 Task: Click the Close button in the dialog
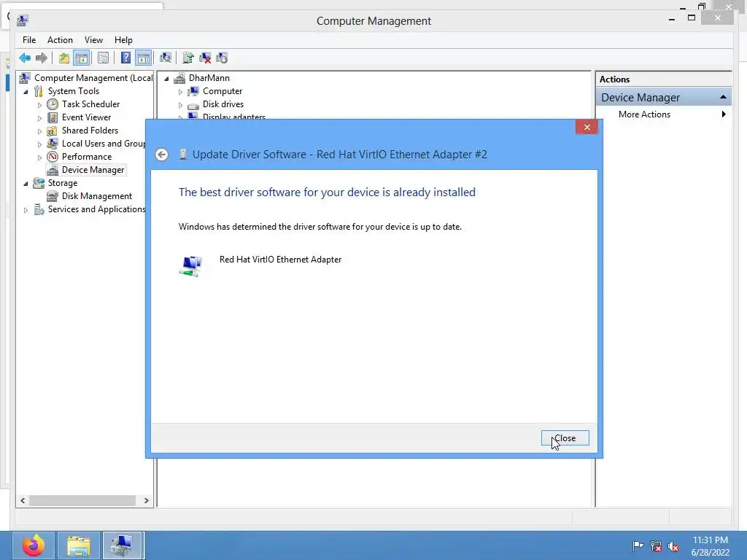pyautogui.click(x=565, y=438)
